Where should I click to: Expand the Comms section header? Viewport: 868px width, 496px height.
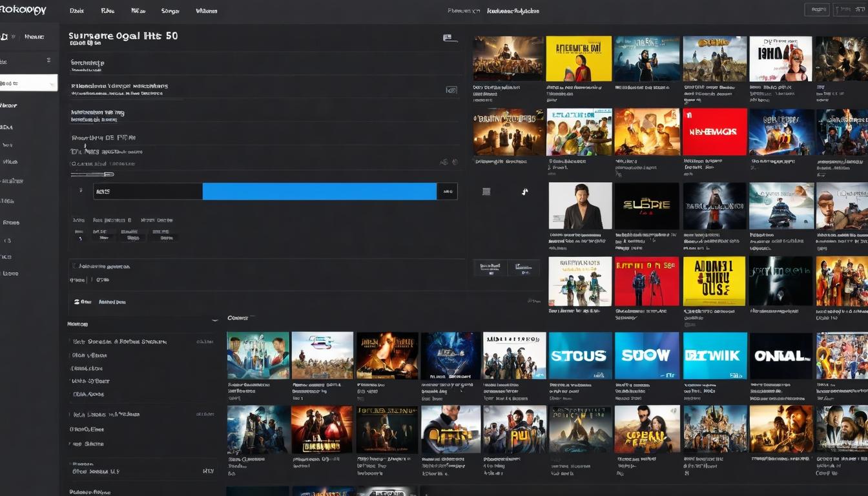(238, 318)
